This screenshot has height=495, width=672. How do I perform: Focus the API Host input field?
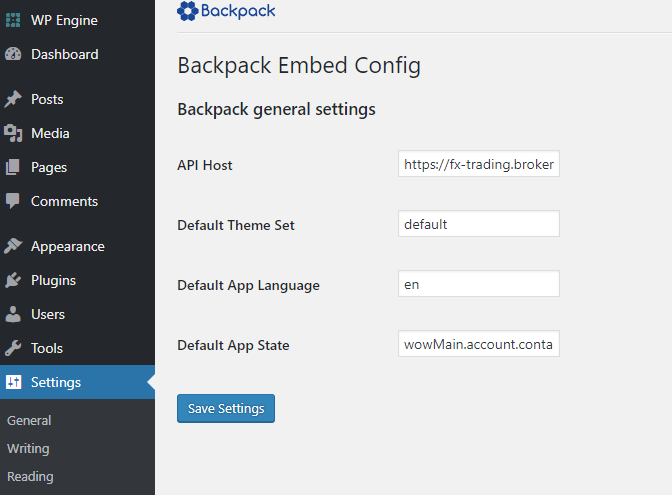479,163
